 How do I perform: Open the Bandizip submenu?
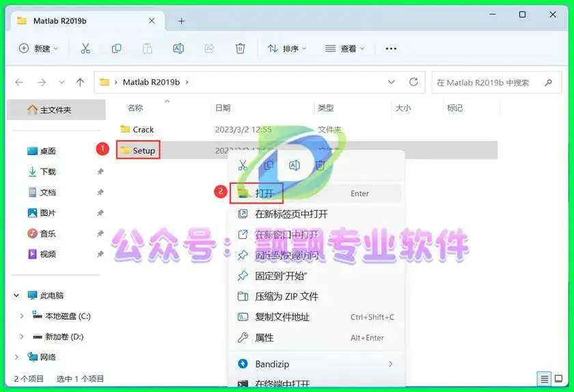pos(316,364)
